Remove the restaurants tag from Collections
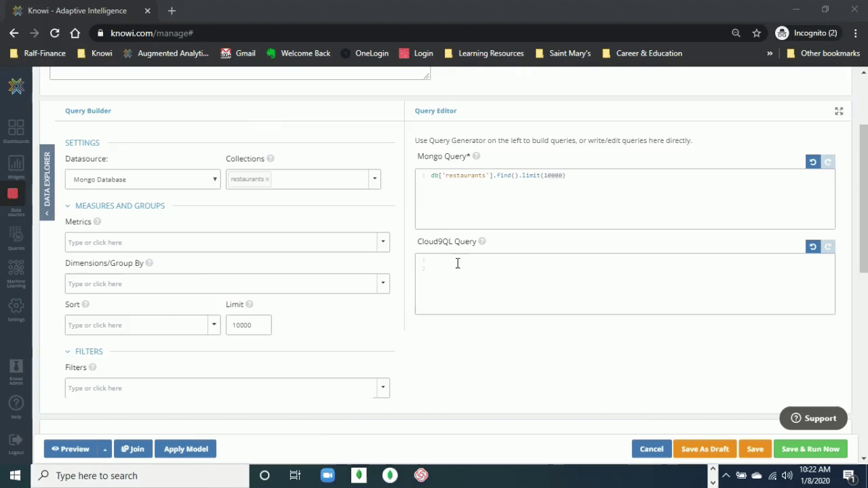The height and width of the screenshot is (488, 868). 267,180
